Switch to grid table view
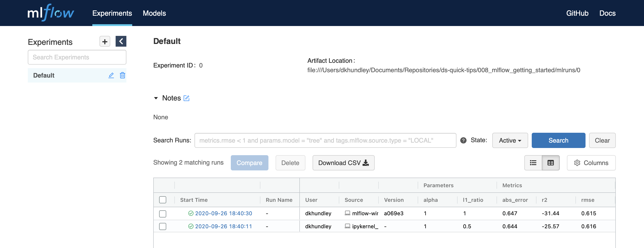Image resolution: width=644 pixels, height=248 pixels. pos(551,163)
